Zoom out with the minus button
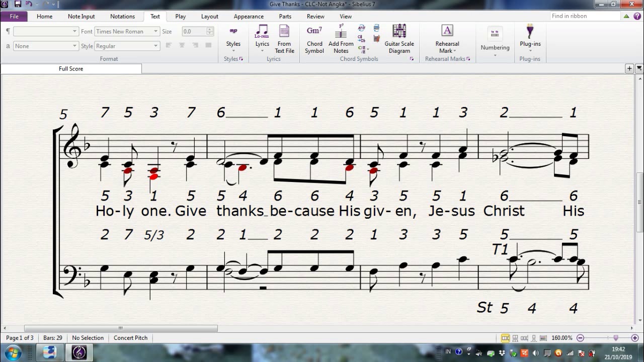Image resolution: width=644 pixels, height=362 pixels. [x=580, y=338]
